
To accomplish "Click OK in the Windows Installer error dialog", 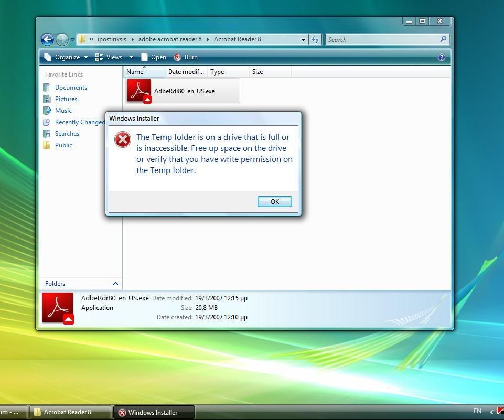I will [x=274, y=202].
